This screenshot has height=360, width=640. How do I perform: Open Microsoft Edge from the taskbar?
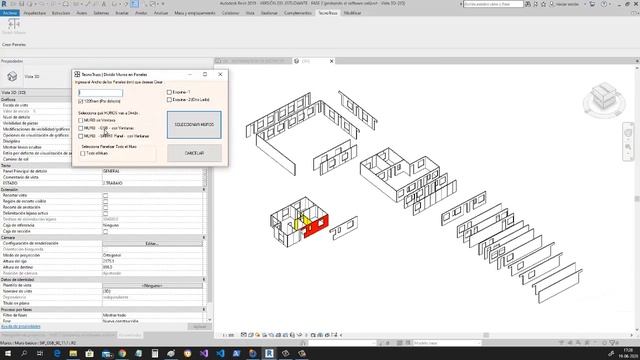click(x=57, y=353)
